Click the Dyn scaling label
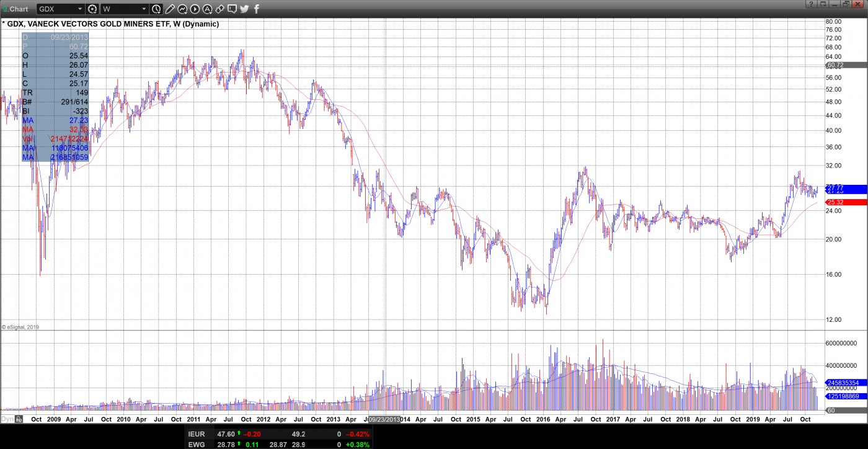The height and width of the screenshot is (449, 868). click(x=7, y=419)
